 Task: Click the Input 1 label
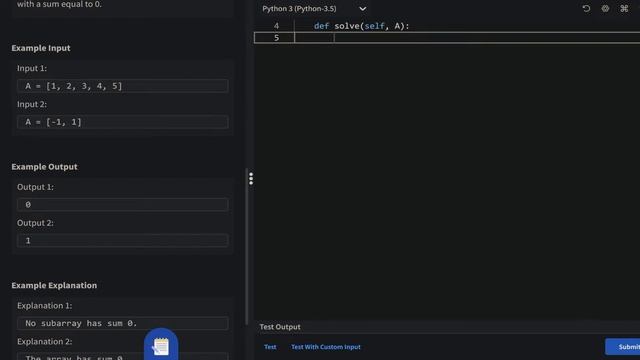(32, 68)
